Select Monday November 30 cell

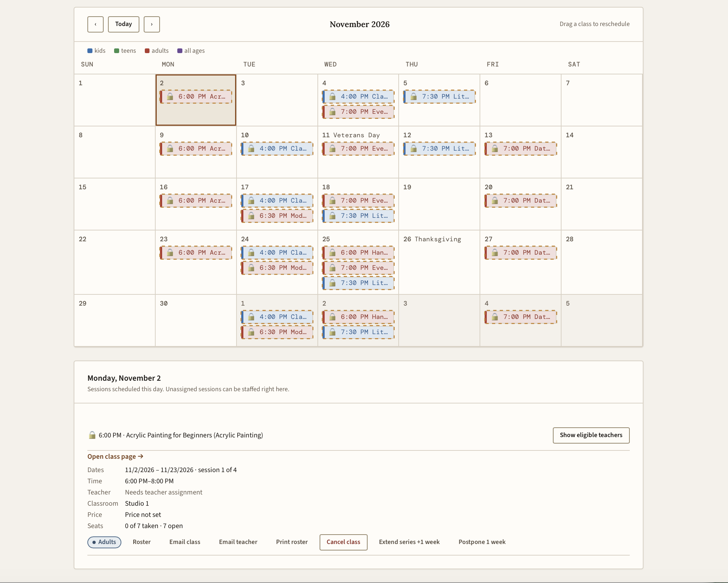coord(196,320)
